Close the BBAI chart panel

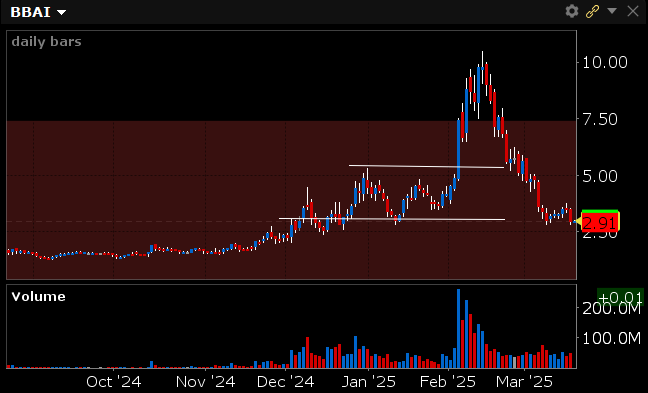(633, 11)
